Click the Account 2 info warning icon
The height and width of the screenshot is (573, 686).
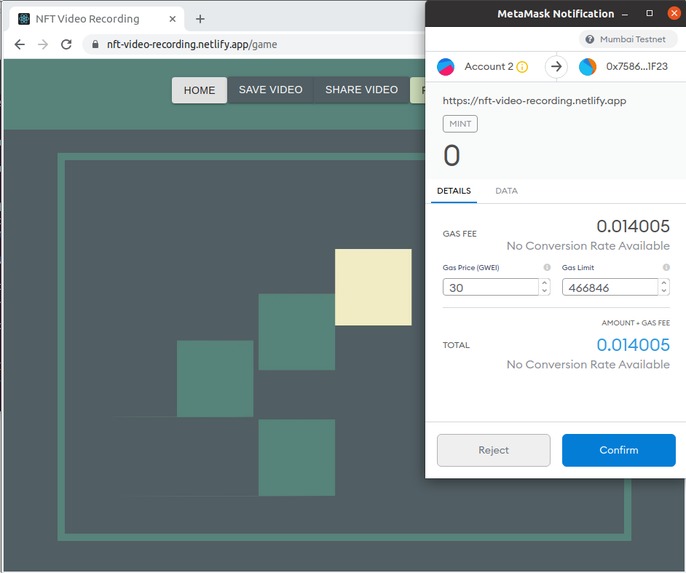[522, 67]
